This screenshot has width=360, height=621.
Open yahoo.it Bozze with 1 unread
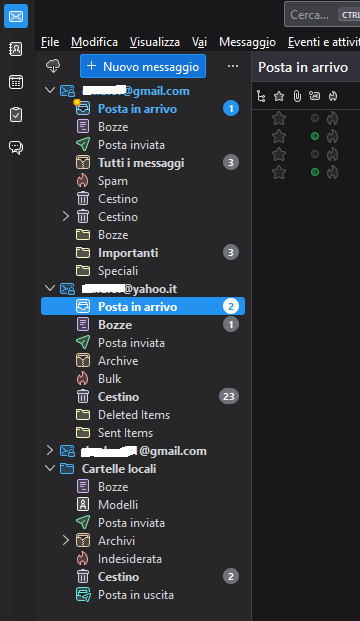[x=143, y=325]
